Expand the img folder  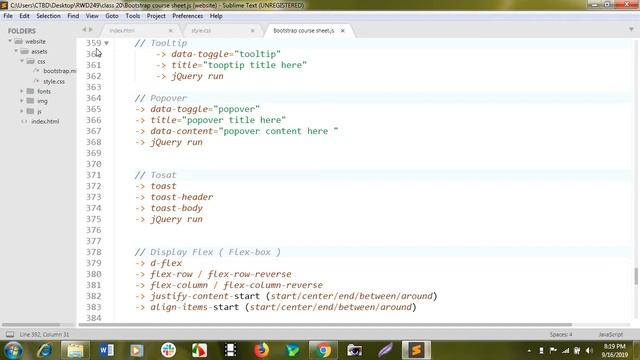[x=22, y=101]
